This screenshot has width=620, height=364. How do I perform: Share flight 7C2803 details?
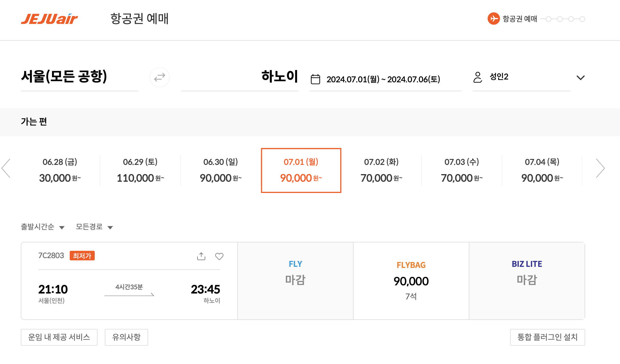click(201, 256)
